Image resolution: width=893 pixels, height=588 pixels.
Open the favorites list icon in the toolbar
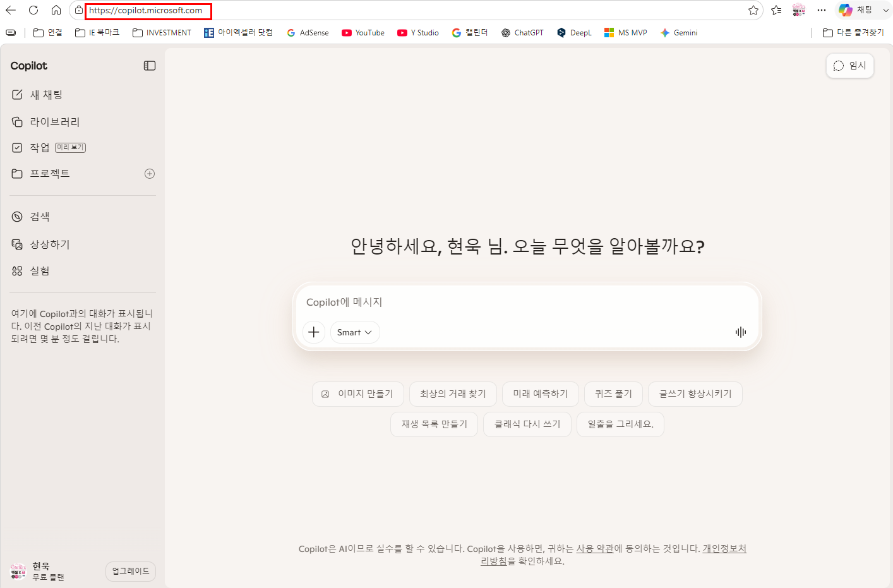(x=776, y=10)
